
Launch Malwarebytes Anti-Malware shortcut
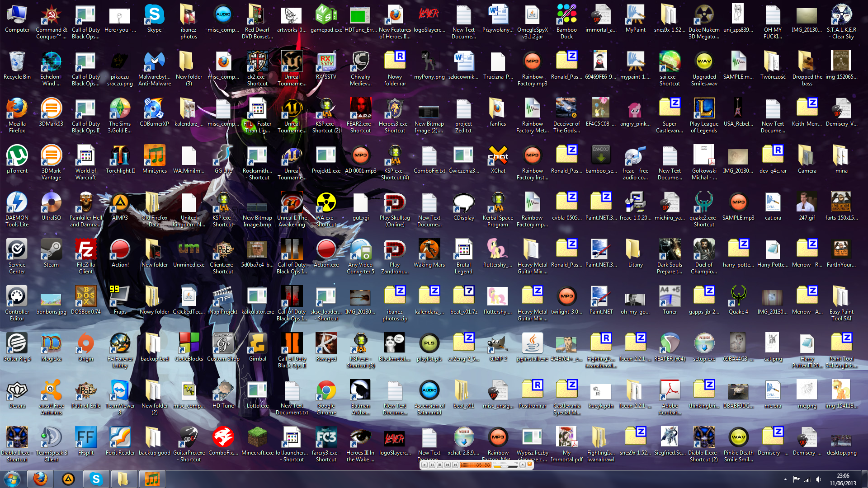point(154,69)
